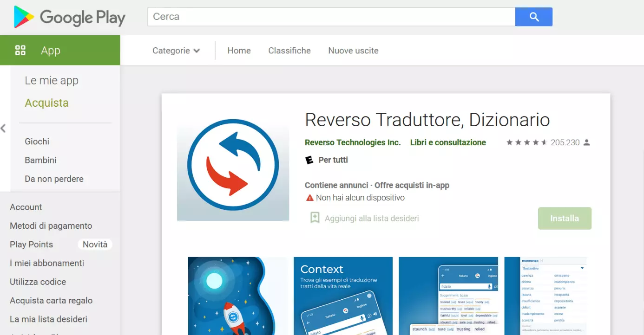
Task: Click Acquista carta regalo
Action: point(51,300)
